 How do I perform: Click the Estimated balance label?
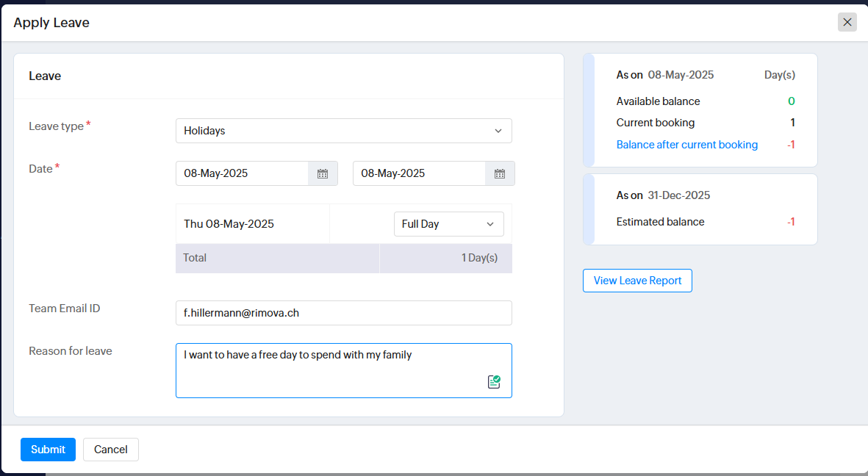click(660, 222)
